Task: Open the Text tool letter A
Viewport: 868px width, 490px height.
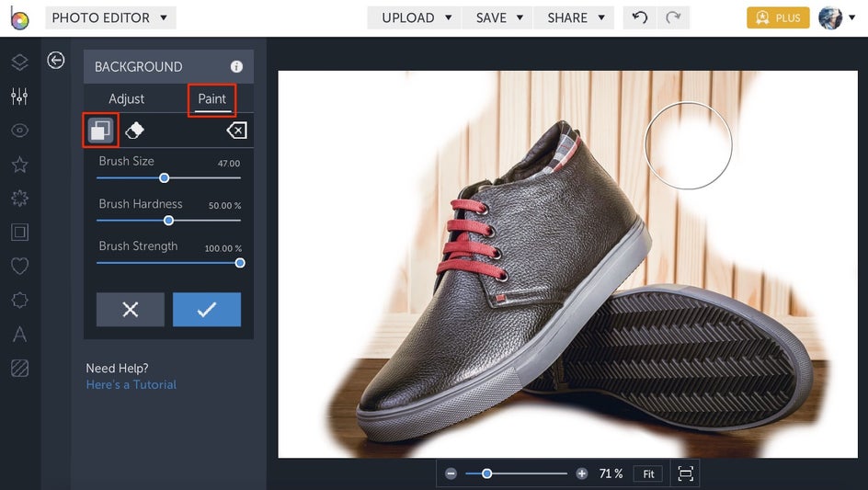Action: pyautogui.click(x=19, y=335)
